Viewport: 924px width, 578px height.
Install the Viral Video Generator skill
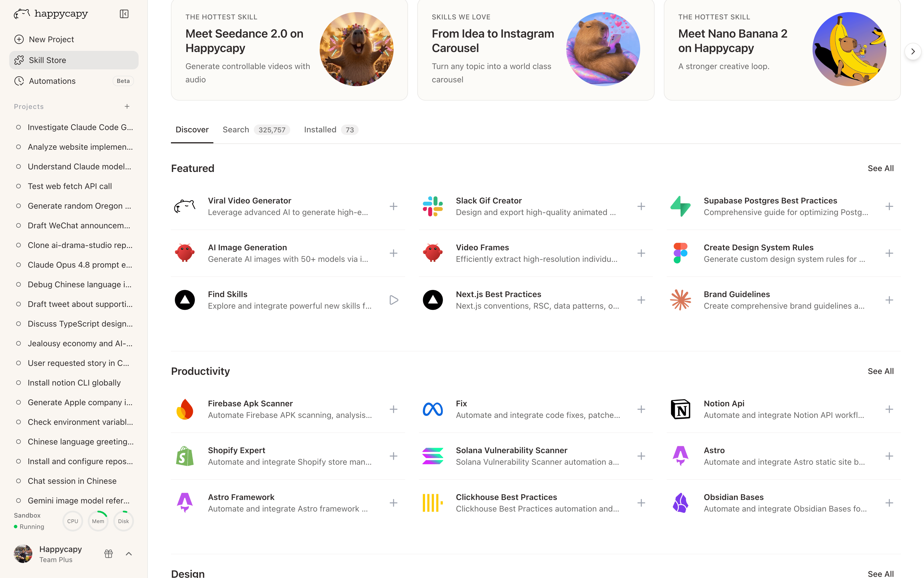(x=393, y=206)
